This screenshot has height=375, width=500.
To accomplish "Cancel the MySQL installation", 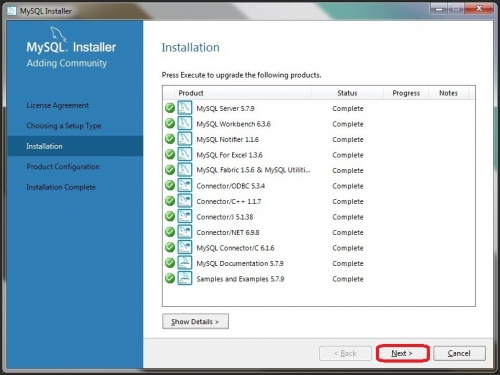I will click(459, 353).
